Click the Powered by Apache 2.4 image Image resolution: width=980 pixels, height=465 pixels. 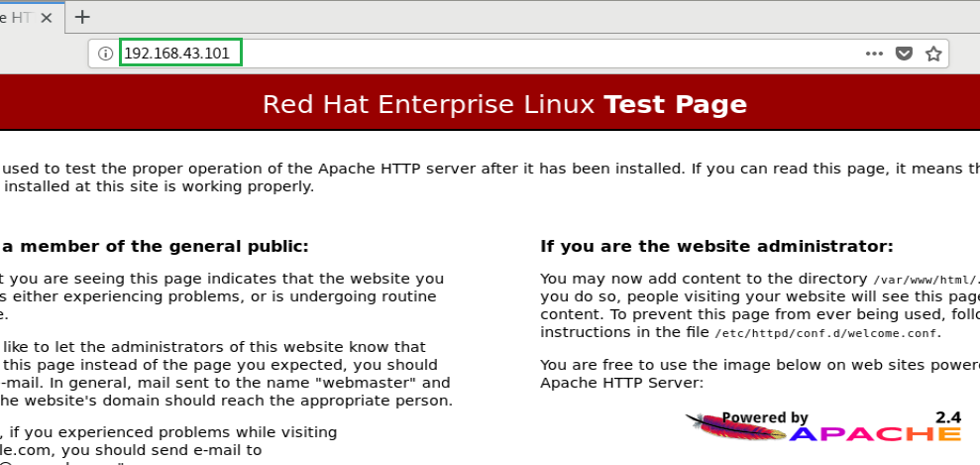tap(823, 426)
